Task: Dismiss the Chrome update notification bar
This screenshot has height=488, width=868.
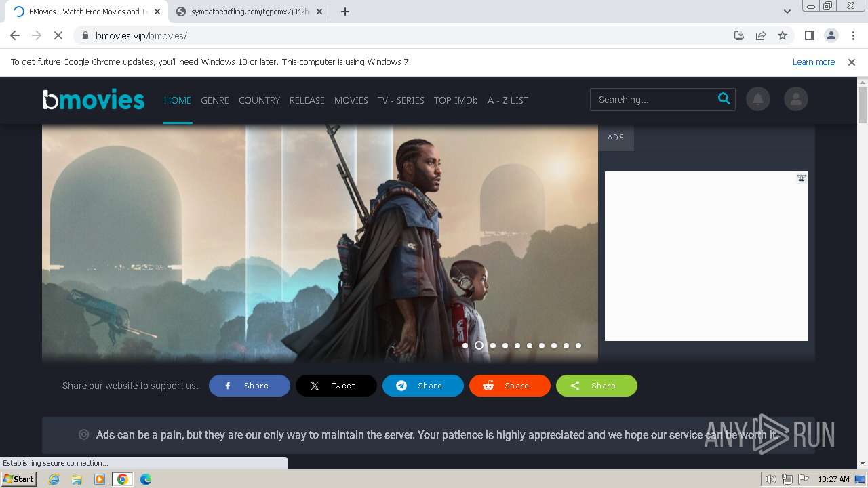Action: point(852,62)
